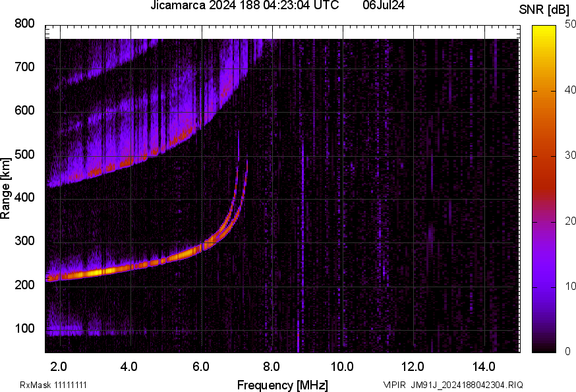Click the yellow top of the SNR colorbar
Image resolution: width=576 pixels, height=392 pixels.
(544, 33)
